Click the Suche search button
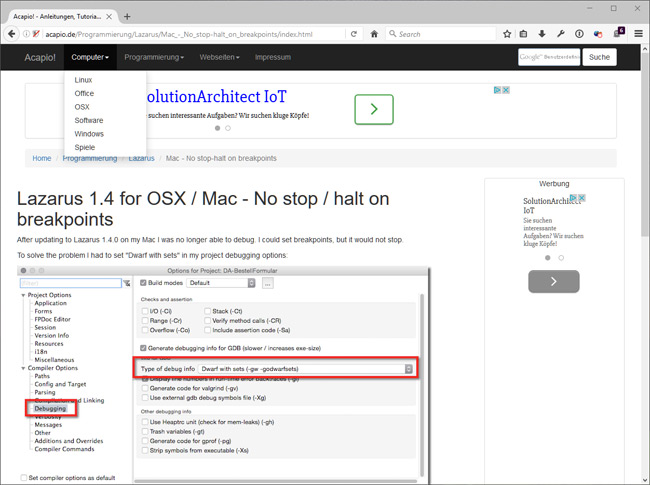 click(599, 57)
